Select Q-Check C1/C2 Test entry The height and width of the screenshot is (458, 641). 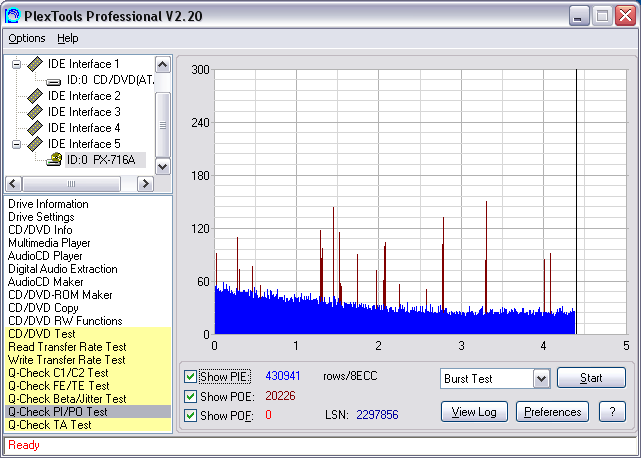point(88,373)
